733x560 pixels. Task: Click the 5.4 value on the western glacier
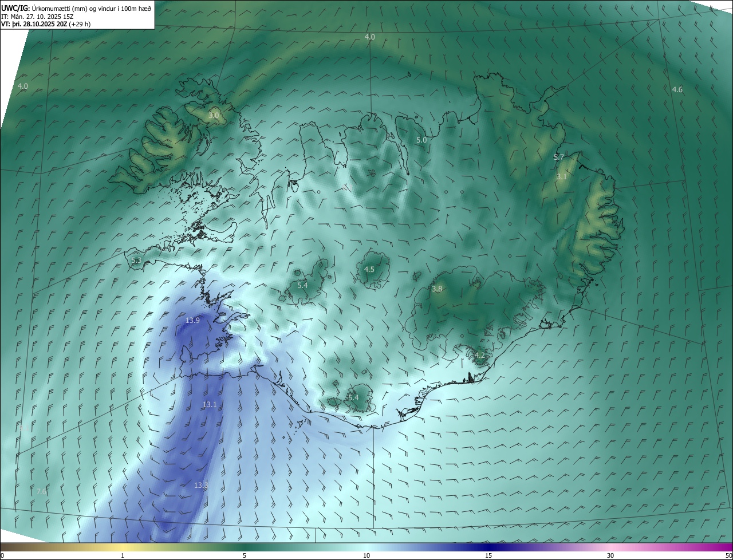(x=302, y=285)
